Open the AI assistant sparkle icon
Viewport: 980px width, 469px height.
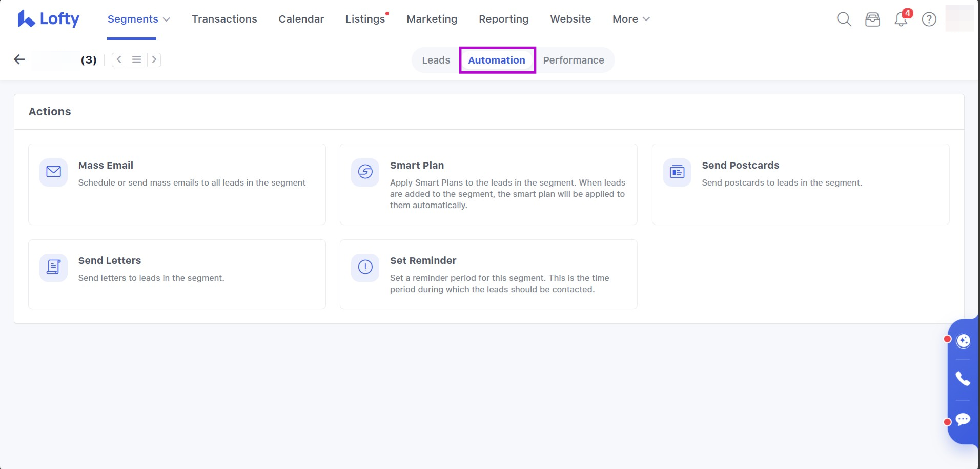coord(963,341)
